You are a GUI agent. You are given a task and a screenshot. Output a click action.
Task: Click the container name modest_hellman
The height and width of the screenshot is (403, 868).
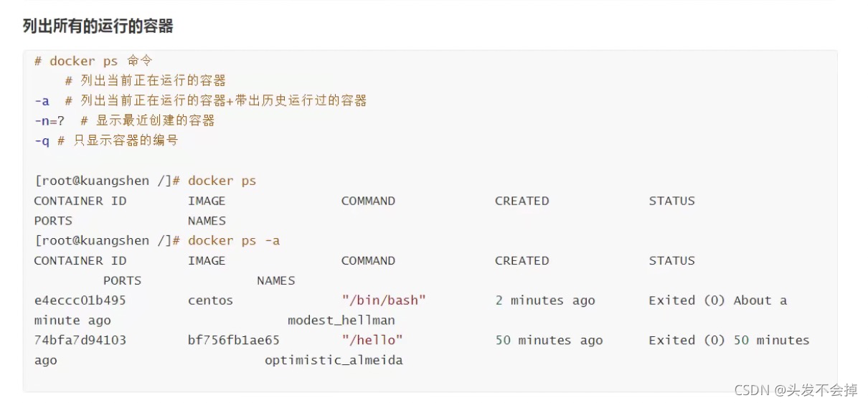coord(341,321)
